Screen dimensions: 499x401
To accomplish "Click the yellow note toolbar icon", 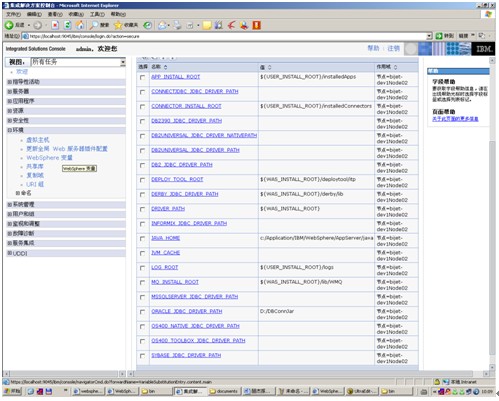I will 207,25.
